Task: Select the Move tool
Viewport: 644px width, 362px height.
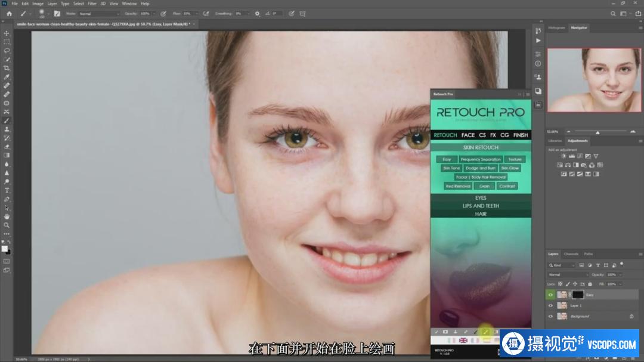Action: [7, 33]
